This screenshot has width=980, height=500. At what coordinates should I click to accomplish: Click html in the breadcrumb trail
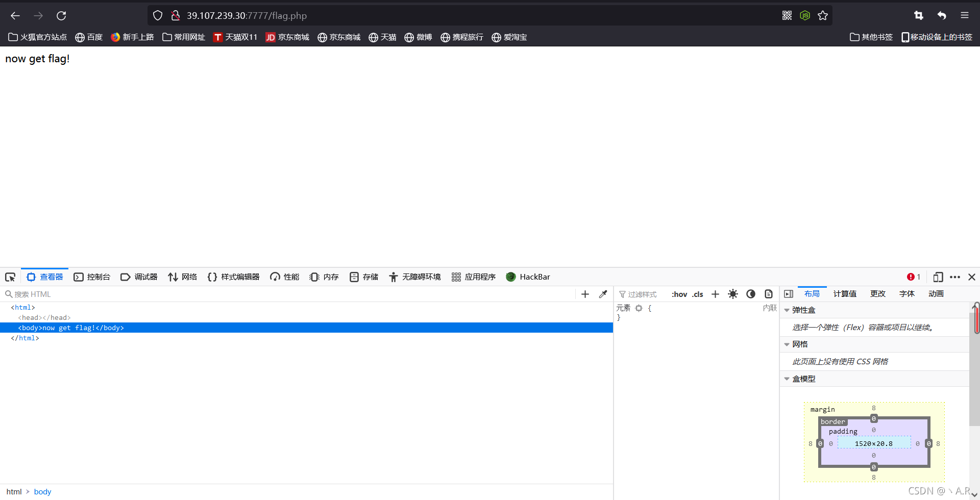14,492
